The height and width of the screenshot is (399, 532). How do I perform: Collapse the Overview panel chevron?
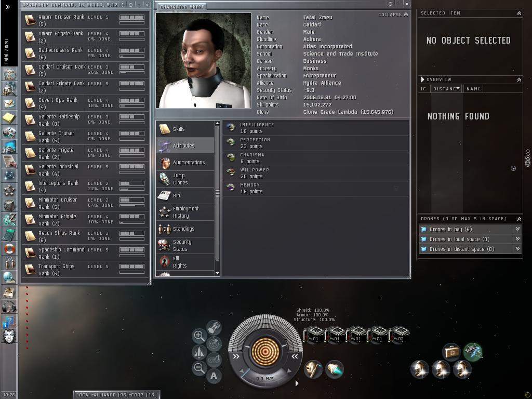click(x=519, y=79)
